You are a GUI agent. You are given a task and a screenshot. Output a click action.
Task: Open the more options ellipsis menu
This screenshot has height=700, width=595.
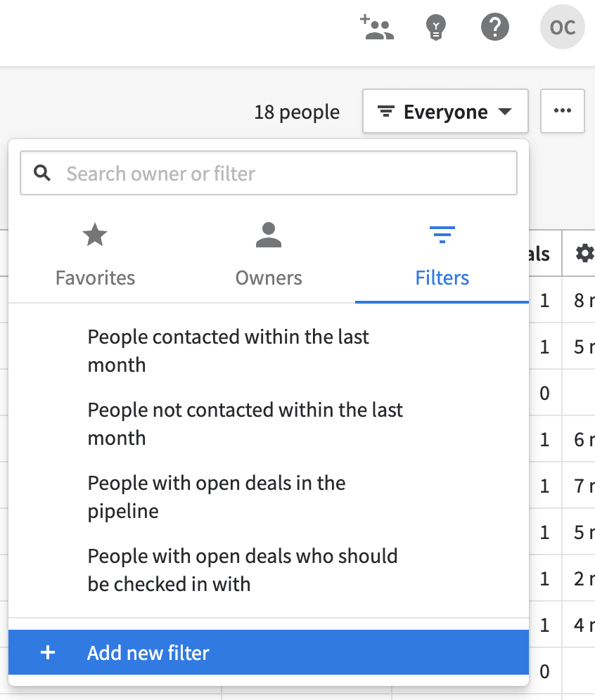[x=562, y=111]
